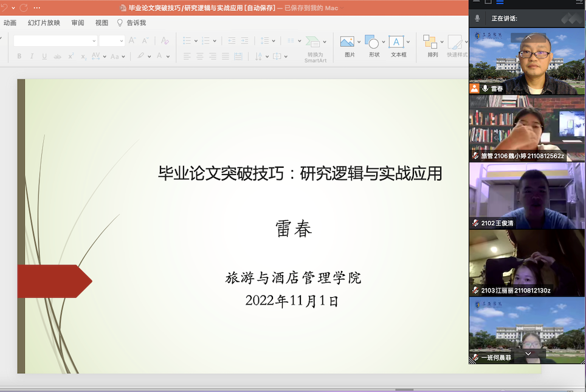Click the clear formatting eraser icon

164,41
